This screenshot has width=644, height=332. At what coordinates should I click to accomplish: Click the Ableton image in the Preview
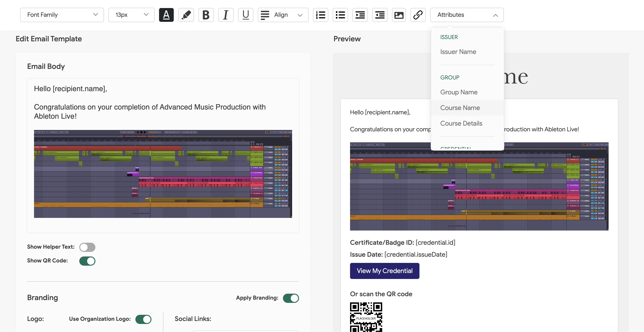pos(479,186)
